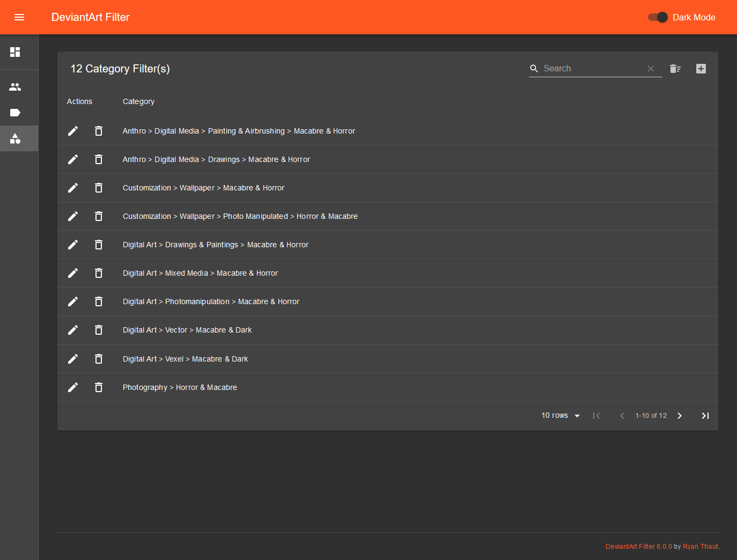The height and width of the screenshot is (560, 737).
Task: Select the 'Photography > Horror & Macabre' text
Action: [180, 387]
